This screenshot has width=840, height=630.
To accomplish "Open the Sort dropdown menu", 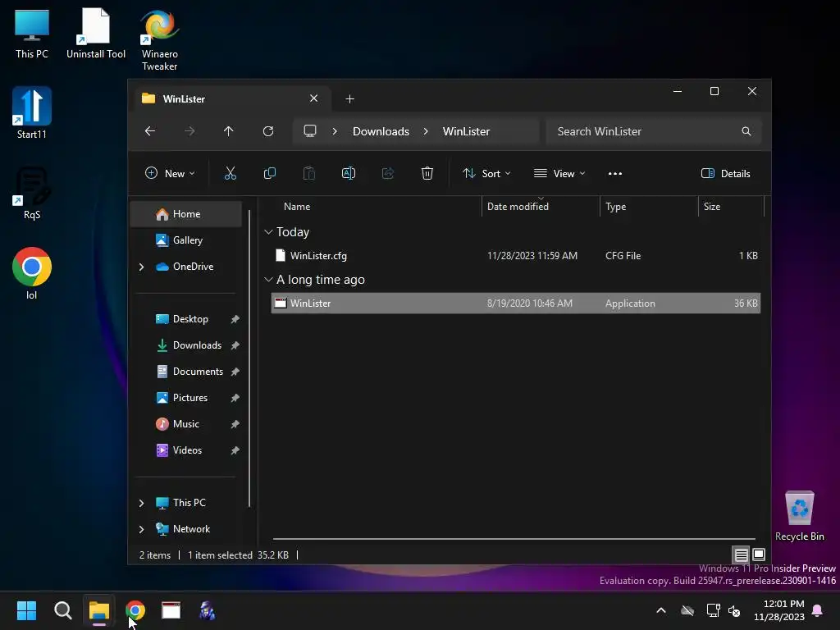I will pyautogui.click(x=486, y=174).
